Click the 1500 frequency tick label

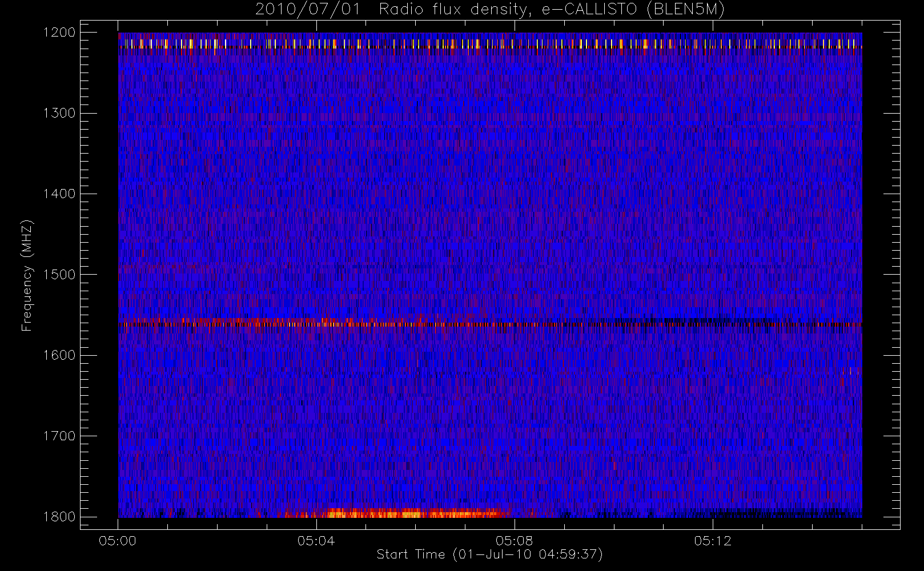click(59, 275)
